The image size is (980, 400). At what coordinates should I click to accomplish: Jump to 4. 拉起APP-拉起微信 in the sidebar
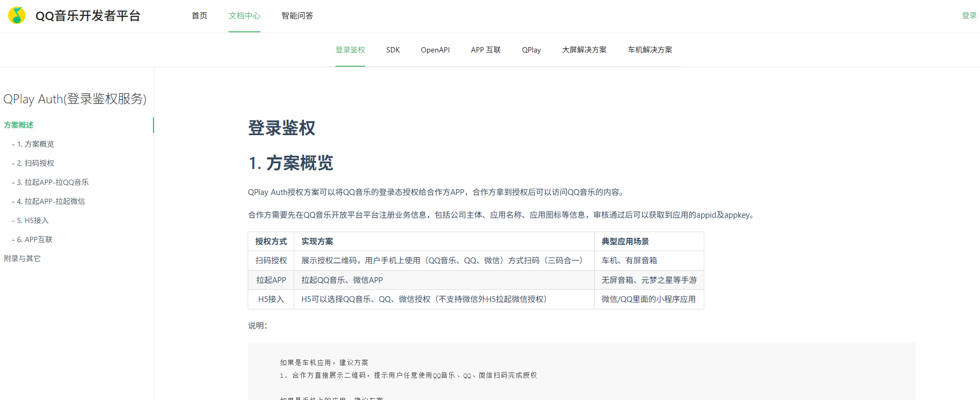(48, 201)
